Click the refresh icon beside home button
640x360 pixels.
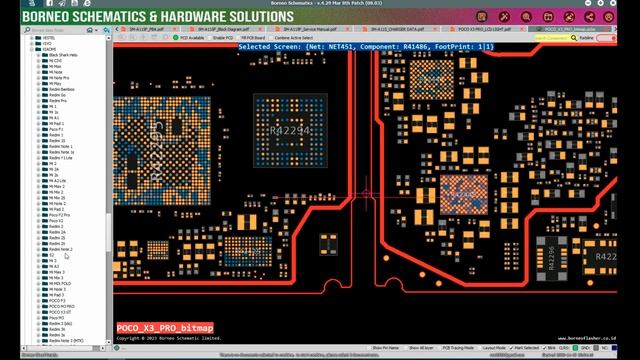[107, 30]
